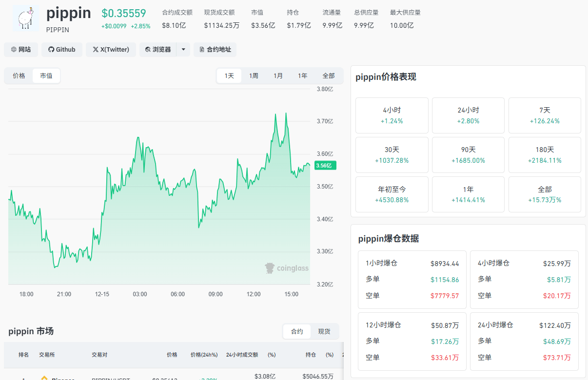Viewport: 588px width, 380px height.
Task: Expand the dropdown arrow beside 浏览器
Action: [183, 49]
